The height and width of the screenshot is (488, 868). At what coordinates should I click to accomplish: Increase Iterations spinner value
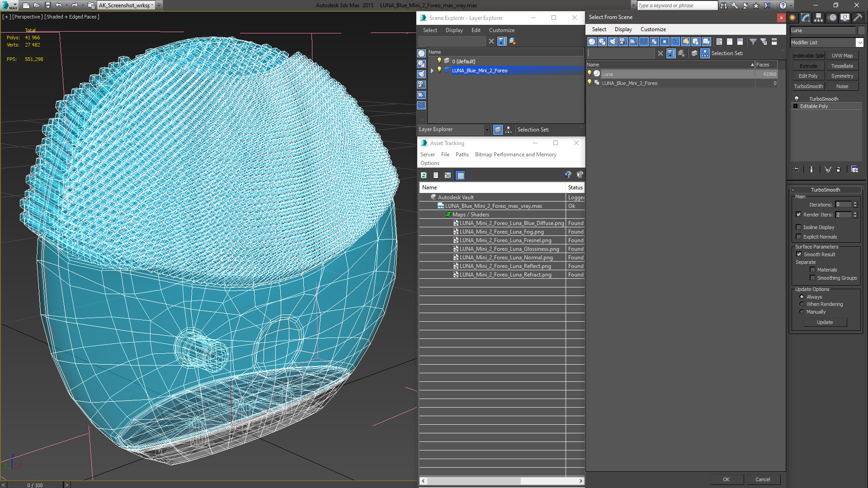click(855, 203)
